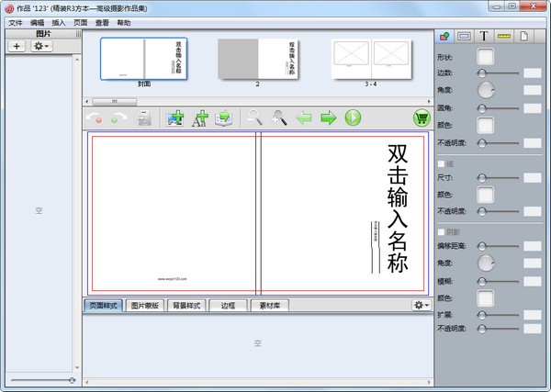Open the 插入 menu
Image resolution: width=551 pixels, height=392 pixels.
[59, 23]
